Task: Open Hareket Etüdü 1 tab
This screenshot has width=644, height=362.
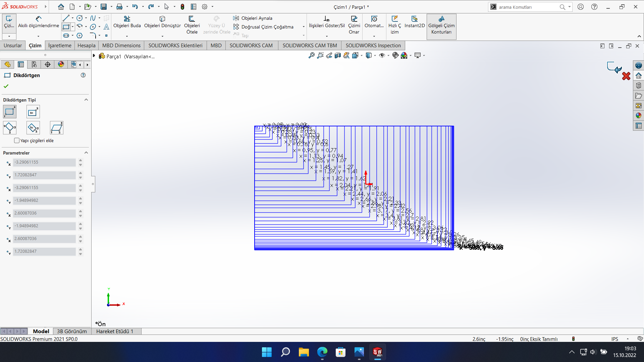Action: click(115, 331)
